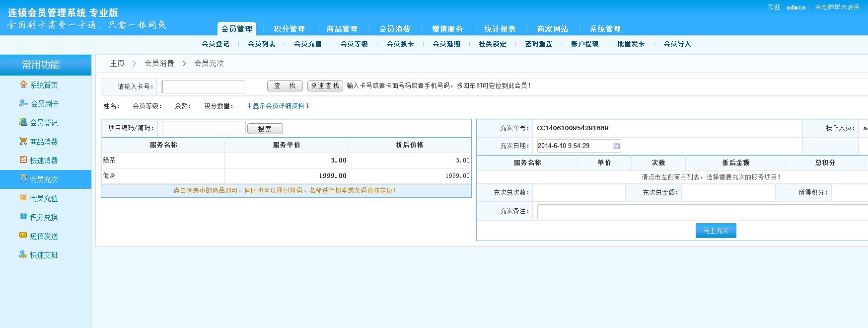This screenshot has width=868, height=328.
Task: Click the 充次日期 date field
Action: pyautogui.click(x=579, y=146)
